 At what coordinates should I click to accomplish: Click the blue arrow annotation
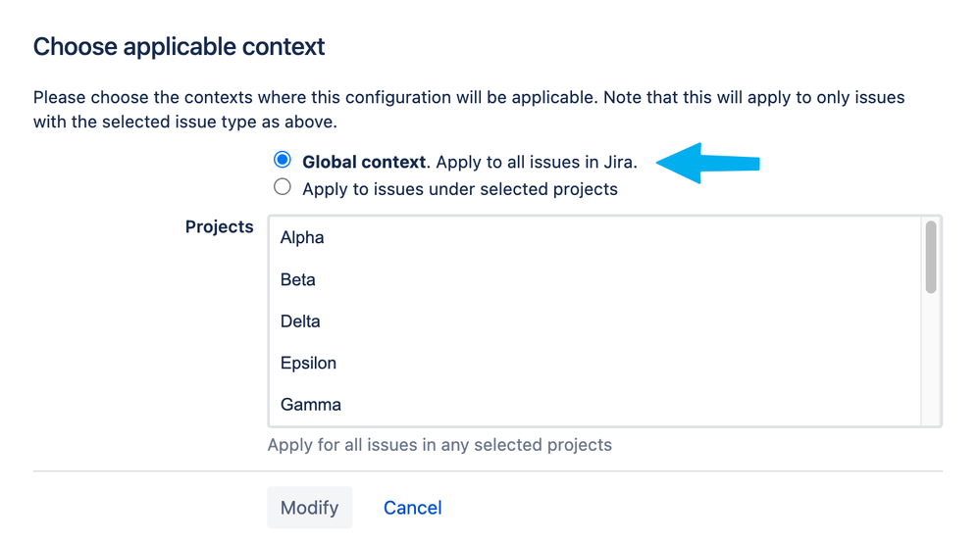click(707, 163)
